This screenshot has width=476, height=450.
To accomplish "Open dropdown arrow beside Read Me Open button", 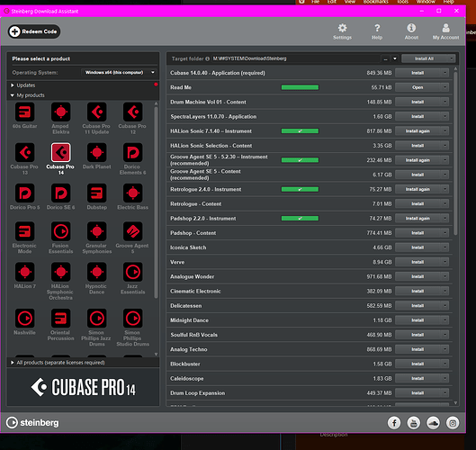I will 445,87.
